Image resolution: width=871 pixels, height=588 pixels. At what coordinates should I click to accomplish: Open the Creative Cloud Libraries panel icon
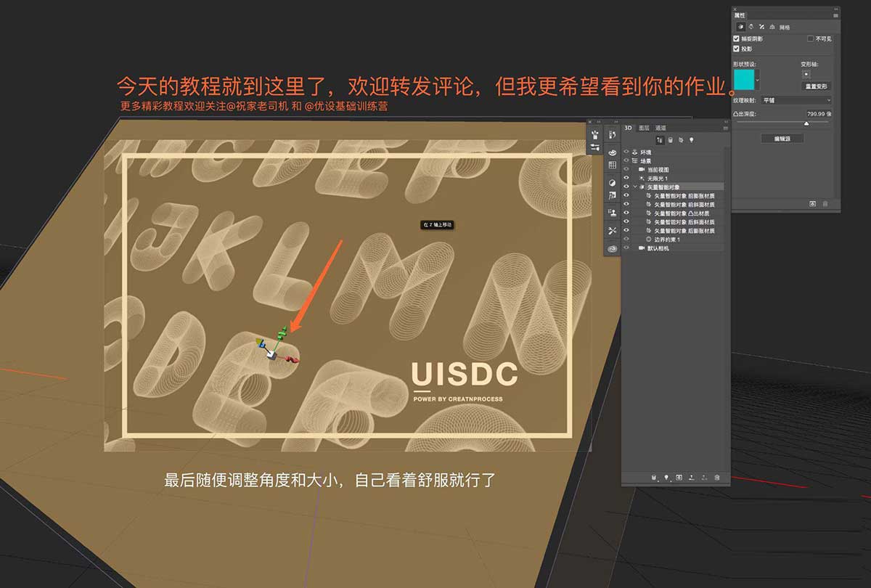(612, 248)
